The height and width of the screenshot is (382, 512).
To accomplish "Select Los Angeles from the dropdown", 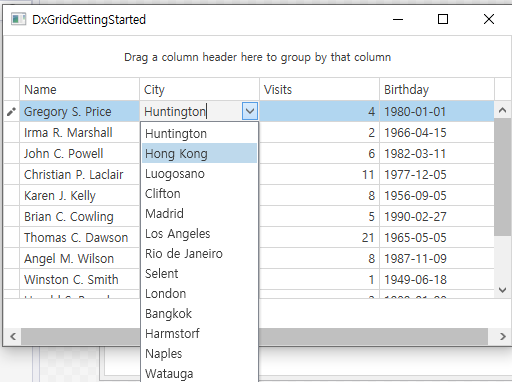I will pos(199,233).
